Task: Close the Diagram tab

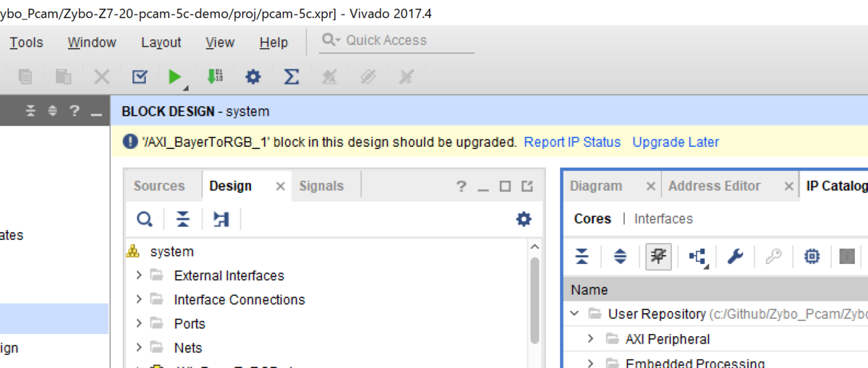Action: point(650,187)
